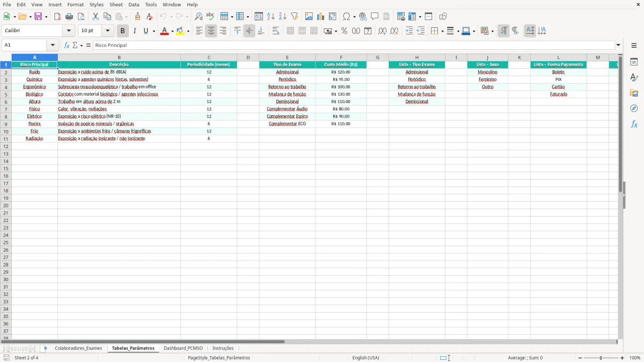Viewport: 644px width, 362px height.
Task: Switch to Colaboradores_Exames sheet tab
Action: click(x=78, y=348)
